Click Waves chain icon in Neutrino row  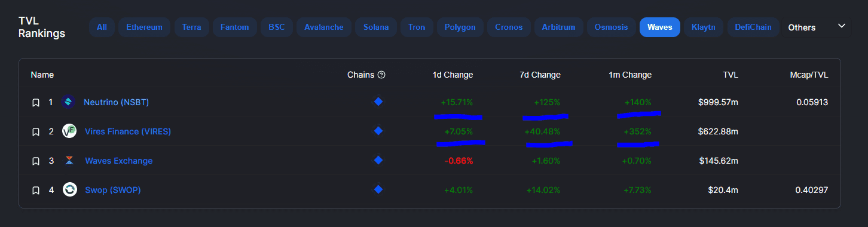pyautogui.click(x=378, y=102)
